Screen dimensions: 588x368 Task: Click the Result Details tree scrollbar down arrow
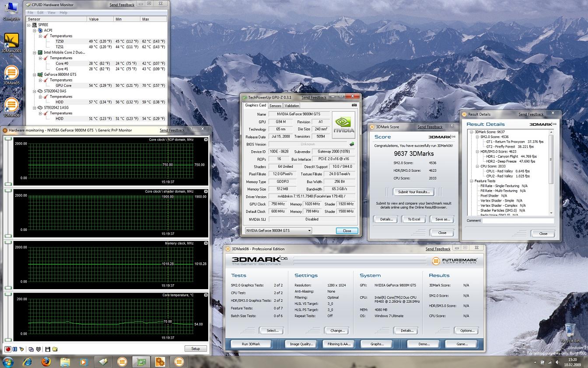551,213
